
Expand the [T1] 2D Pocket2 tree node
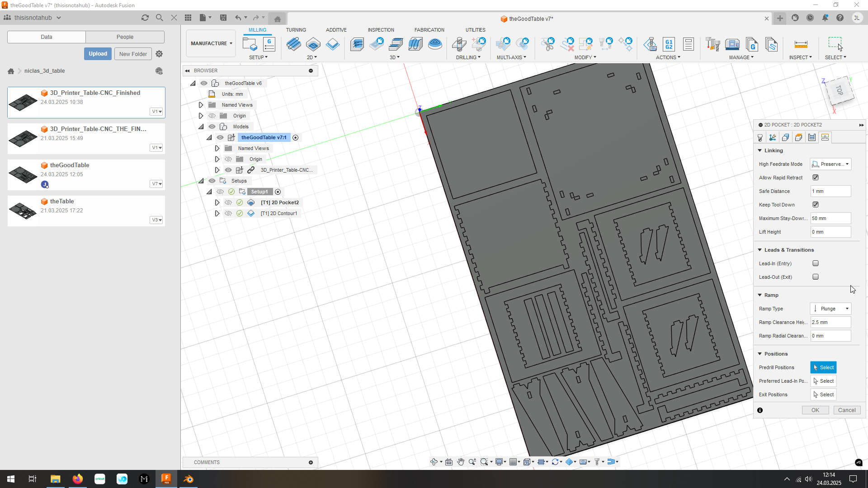217,202
